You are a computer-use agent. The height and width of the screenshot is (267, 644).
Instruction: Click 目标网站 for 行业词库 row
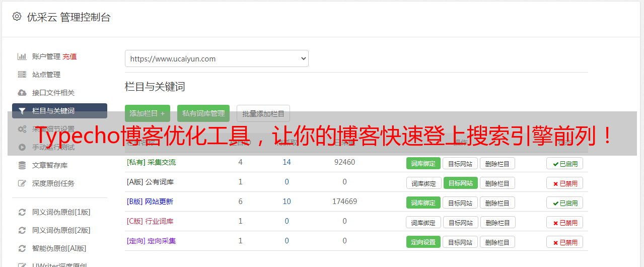click(x=461, y=222)
